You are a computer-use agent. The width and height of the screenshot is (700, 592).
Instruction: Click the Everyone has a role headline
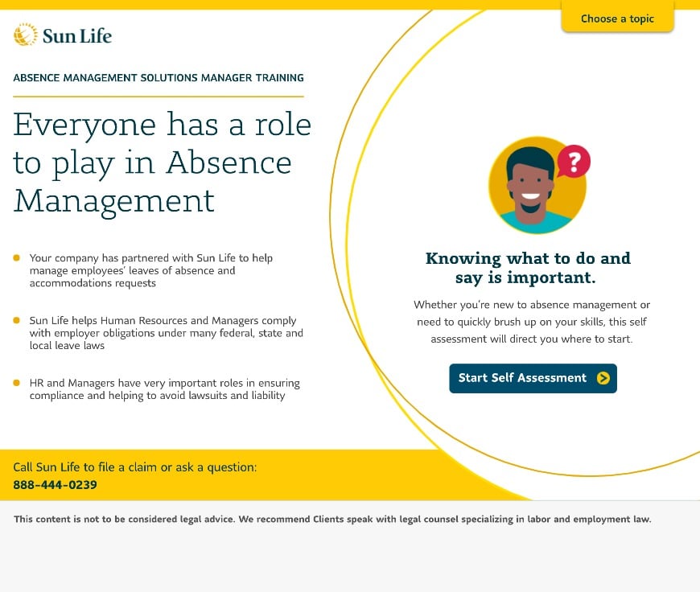coord(161,162)
